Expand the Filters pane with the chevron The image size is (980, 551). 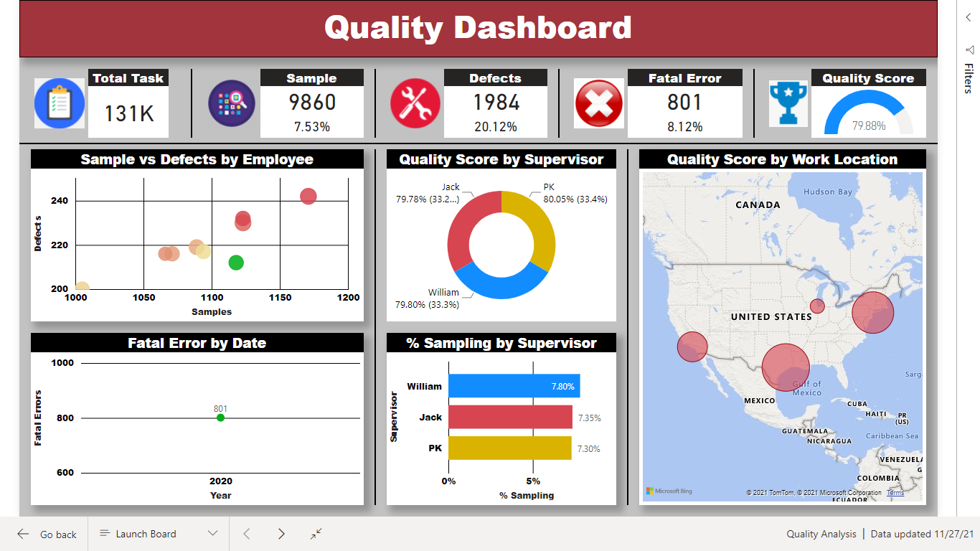(970, 17)
